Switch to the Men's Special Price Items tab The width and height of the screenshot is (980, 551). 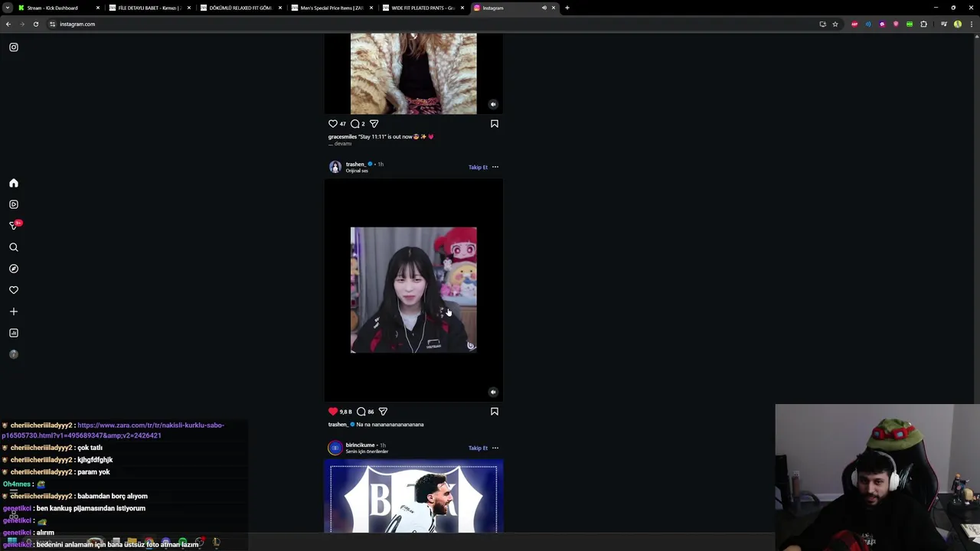point(332,8)
